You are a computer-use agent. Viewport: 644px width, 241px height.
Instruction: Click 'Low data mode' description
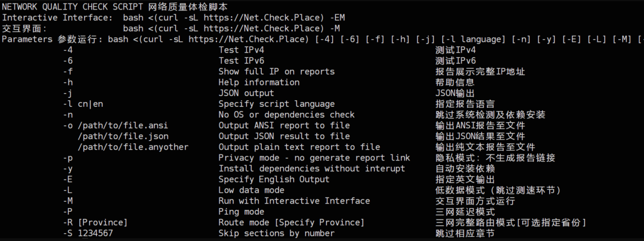coord(252,190)
